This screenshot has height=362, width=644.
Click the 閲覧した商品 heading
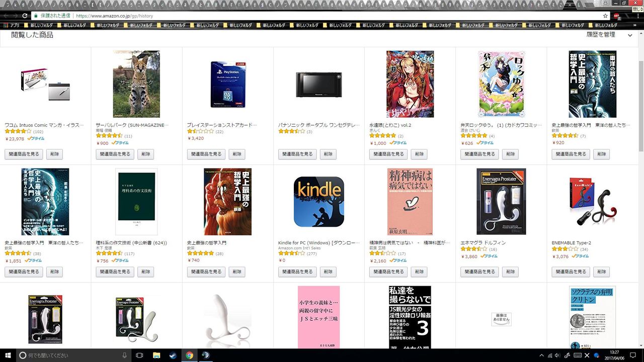(32, 35)
